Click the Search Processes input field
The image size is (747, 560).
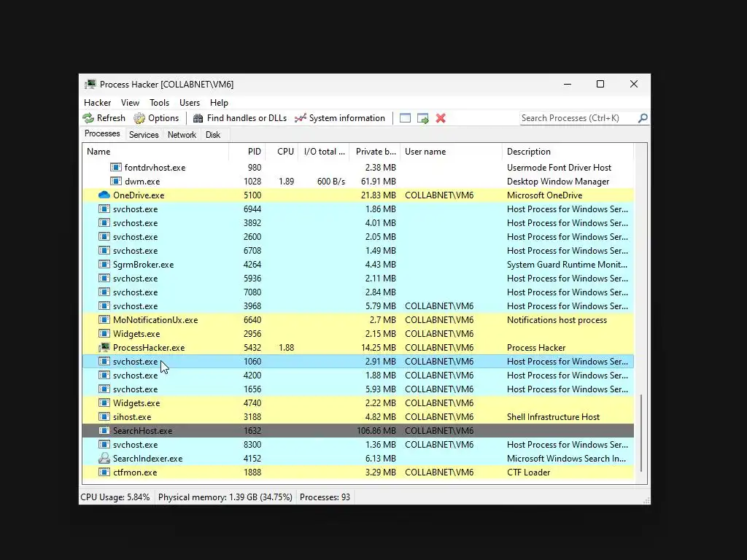[578, 118]
